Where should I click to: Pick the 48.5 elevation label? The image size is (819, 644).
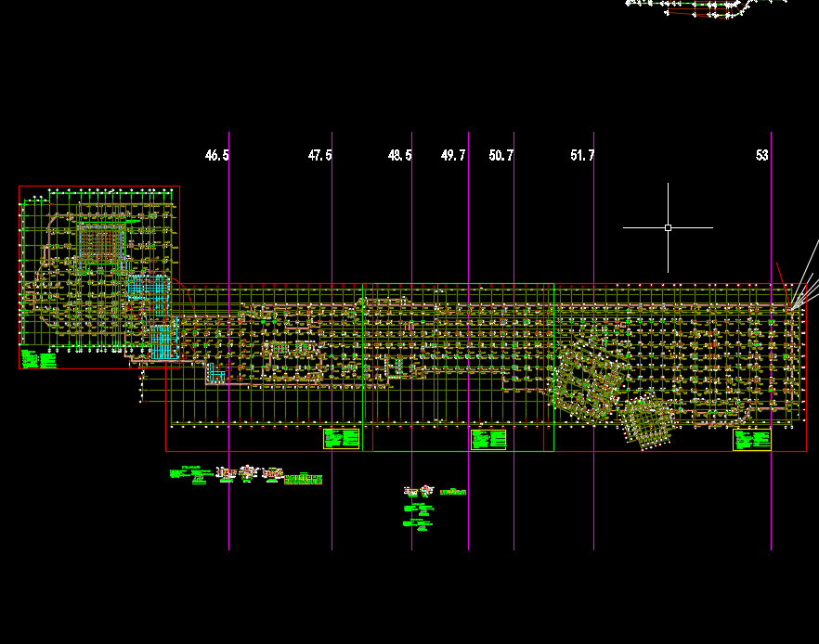tap(399, 156)
